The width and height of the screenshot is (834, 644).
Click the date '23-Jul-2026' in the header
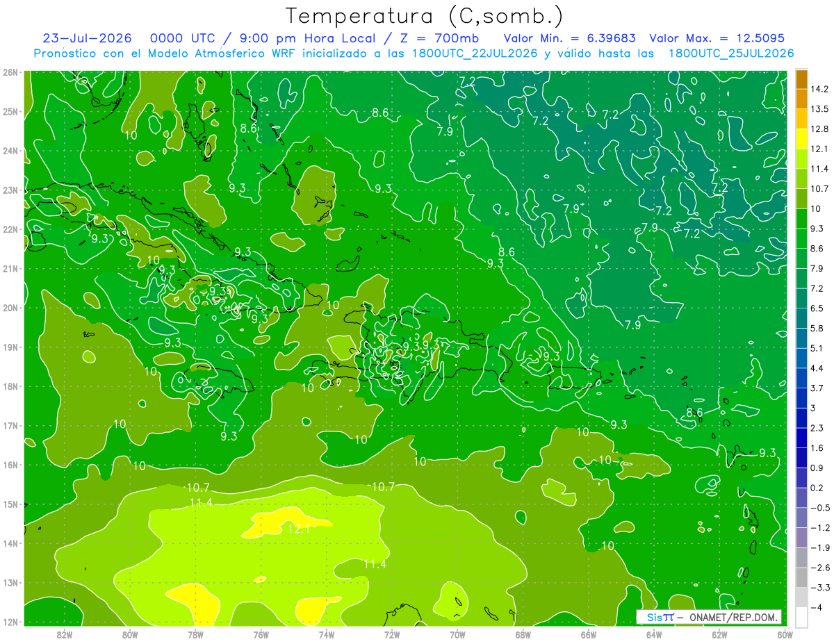tap(88, 38)
